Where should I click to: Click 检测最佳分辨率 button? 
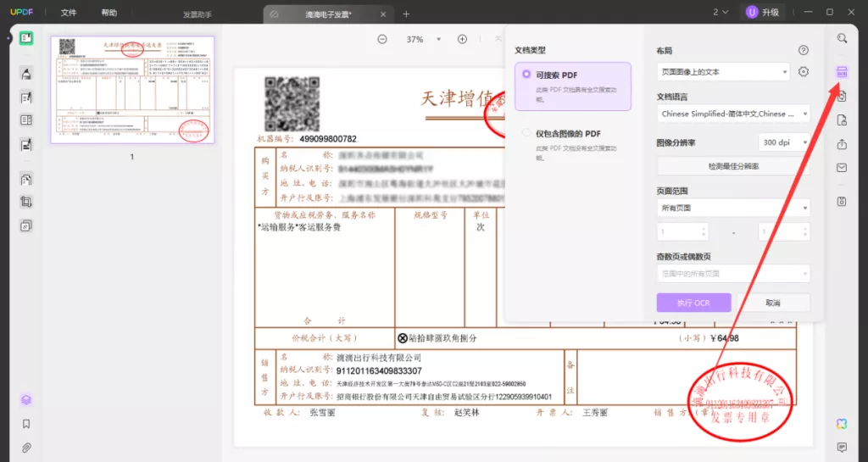(733, 166)
